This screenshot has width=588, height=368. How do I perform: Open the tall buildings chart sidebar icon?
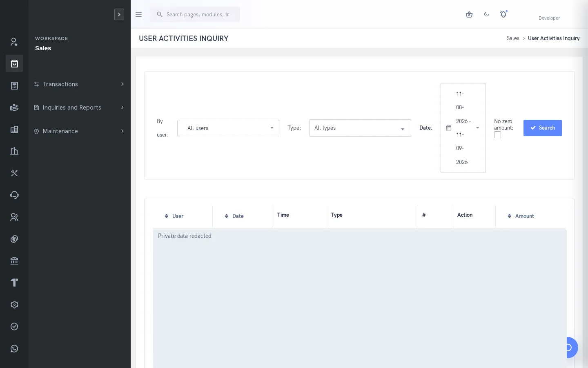(x=14, y=151)
